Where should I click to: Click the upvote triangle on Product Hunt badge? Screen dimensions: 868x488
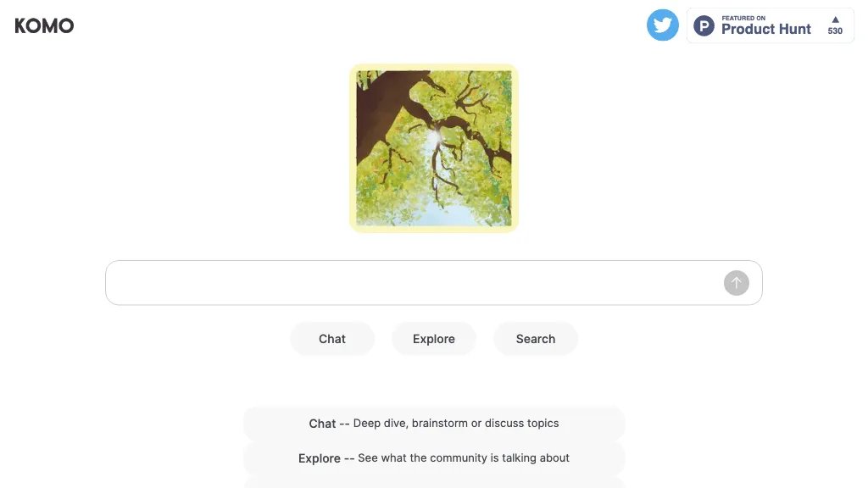coord(835,19)
